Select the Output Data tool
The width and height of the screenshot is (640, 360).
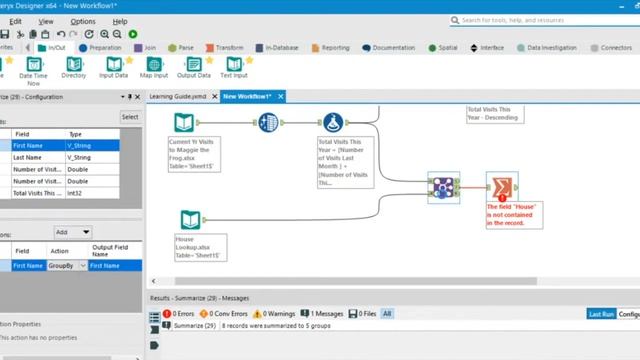(194, 67)
